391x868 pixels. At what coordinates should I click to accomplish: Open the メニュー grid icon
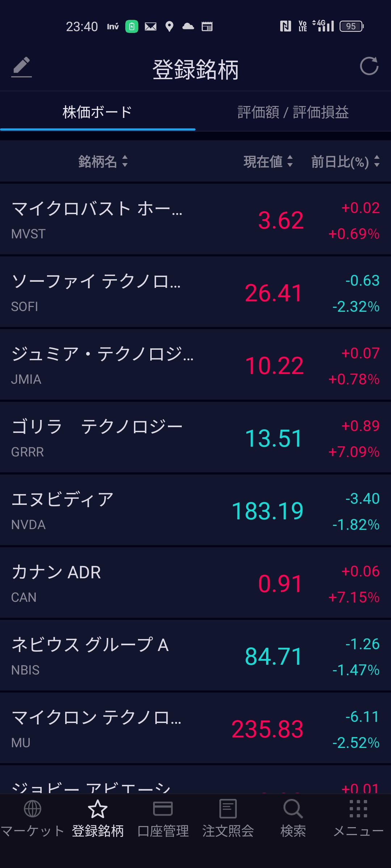[x=358, y=809]
